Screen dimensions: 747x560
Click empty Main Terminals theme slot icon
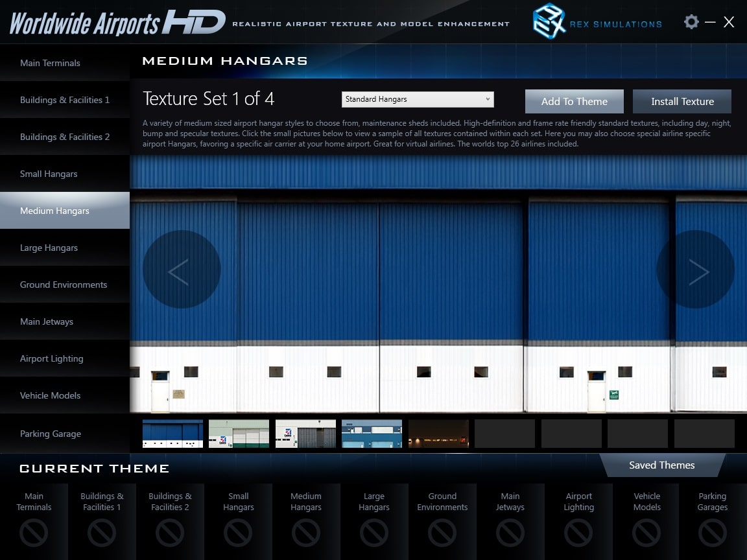click(x=34, y=533)
